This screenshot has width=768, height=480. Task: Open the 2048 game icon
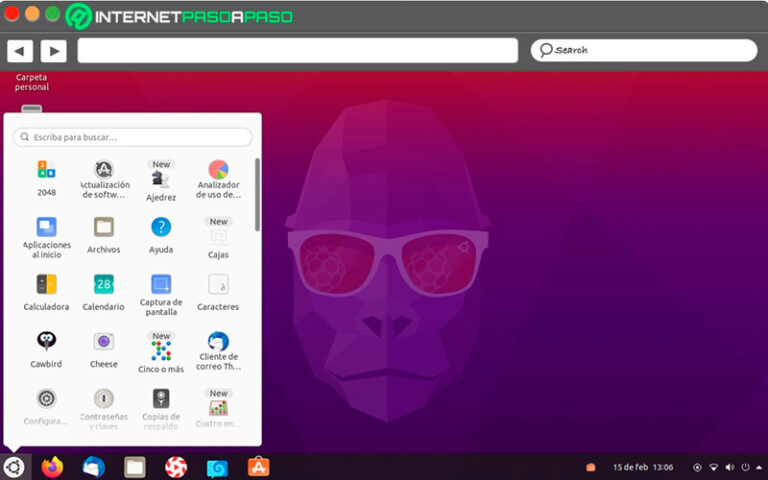click(x=46, y=170)
